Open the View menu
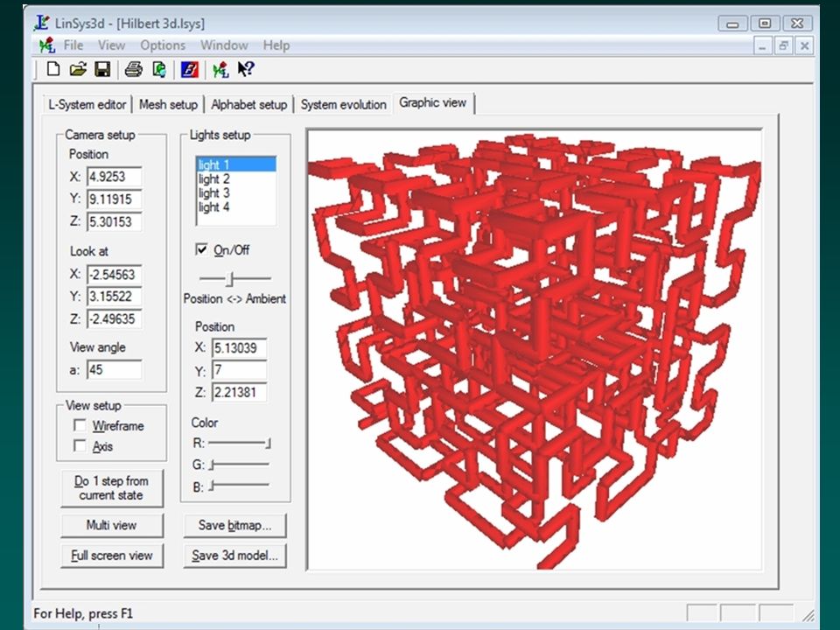The width and height of the screenshot is (840, 630). click(x=111, y=45)
